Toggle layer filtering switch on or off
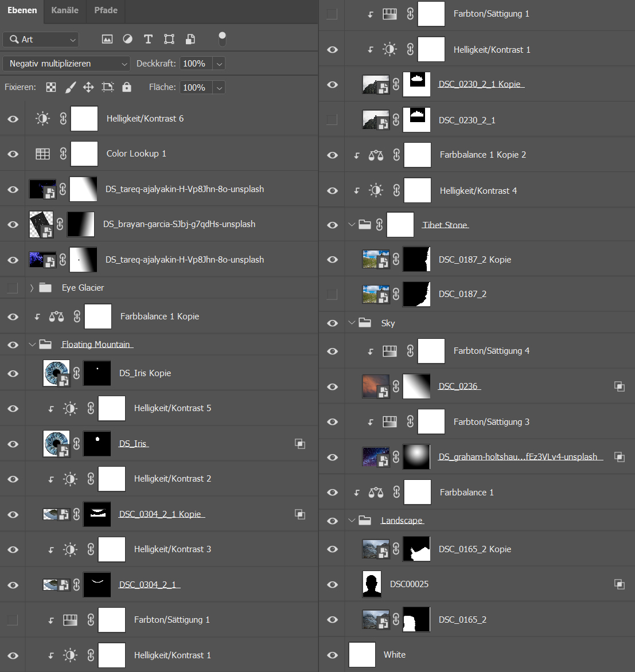 click(222, 39)
